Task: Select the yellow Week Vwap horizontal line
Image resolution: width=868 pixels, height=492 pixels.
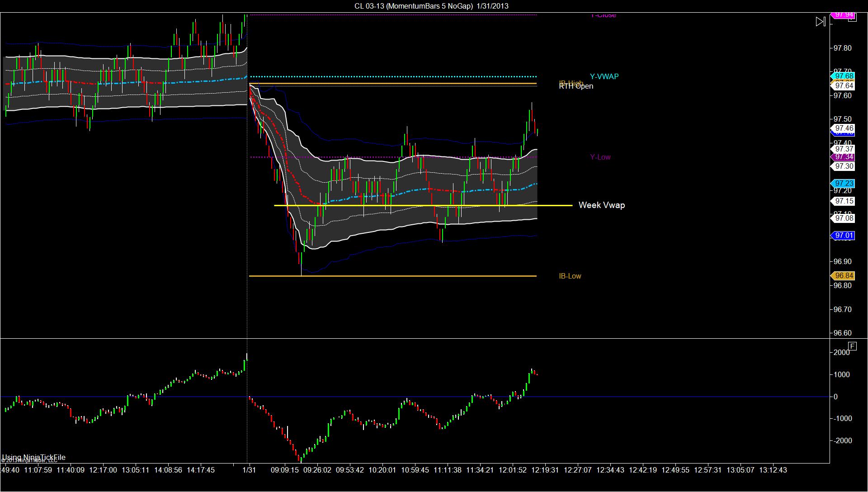Action: pos(423,206)
